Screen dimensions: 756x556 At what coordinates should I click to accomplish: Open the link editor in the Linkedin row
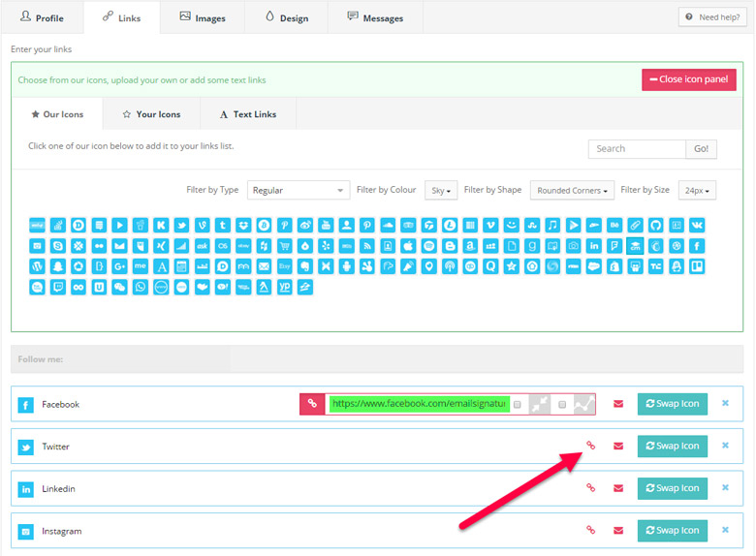pos(590,488)
